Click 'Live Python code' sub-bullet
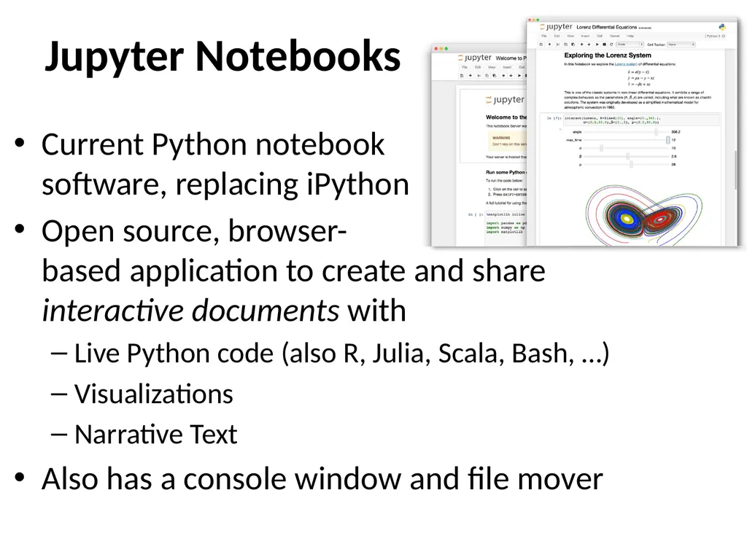747x560 pixels. 342,354
